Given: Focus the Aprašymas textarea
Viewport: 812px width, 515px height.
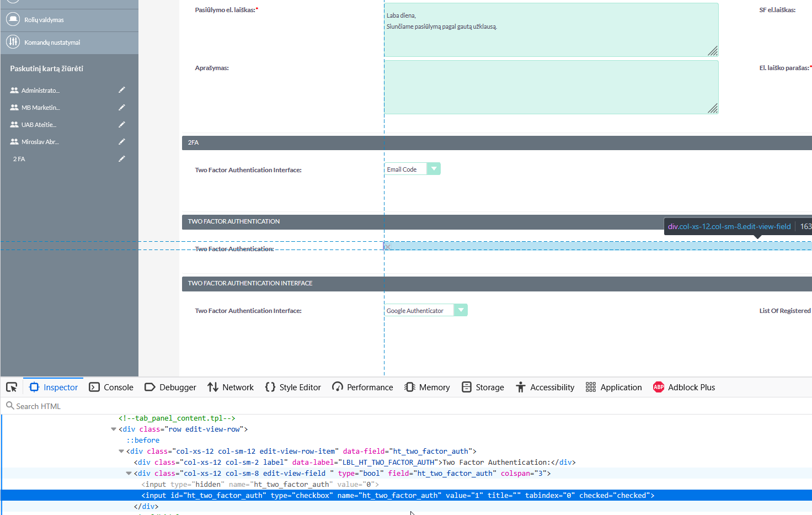Looking at the screenshot, I should click(x=552, y=87).
